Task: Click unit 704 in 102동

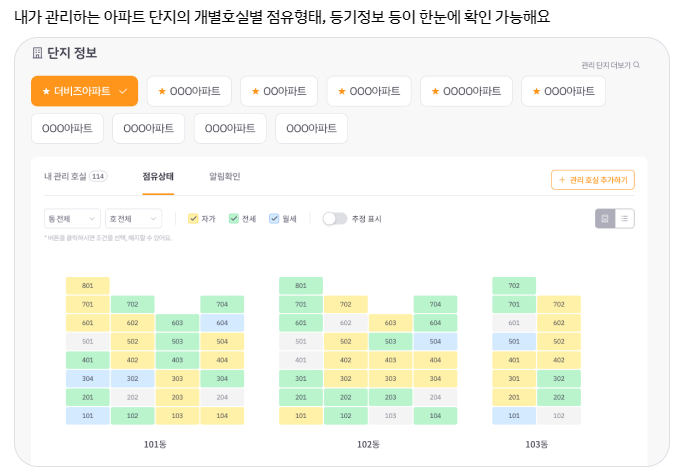Action: coord(435,304)
